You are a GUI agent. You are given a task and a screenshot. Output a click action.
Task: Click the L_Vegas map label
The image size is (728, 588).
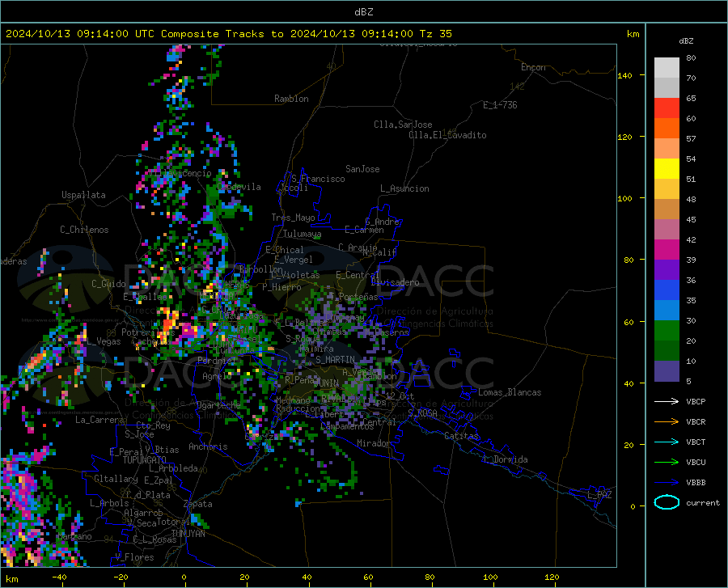[x=104, y=341]
